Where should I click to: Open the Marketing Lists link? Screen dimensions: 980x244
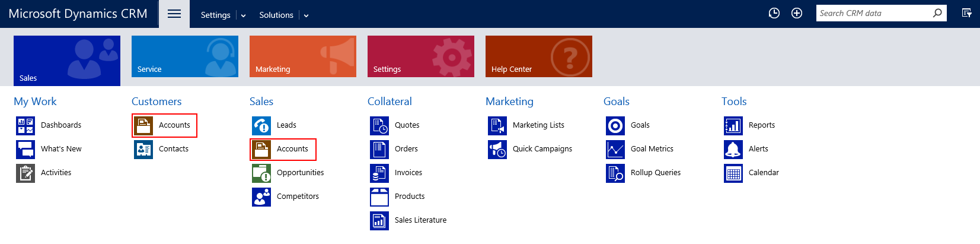click(x=538, y=125)
